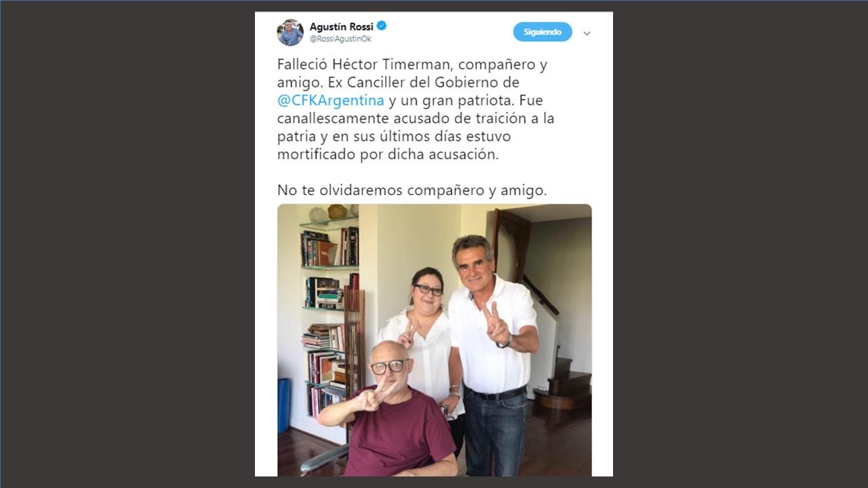The width and height of the screenshot is (868, 488).
Task: Open Agustín Rossi's profile avatar
Action: (290, 33)
